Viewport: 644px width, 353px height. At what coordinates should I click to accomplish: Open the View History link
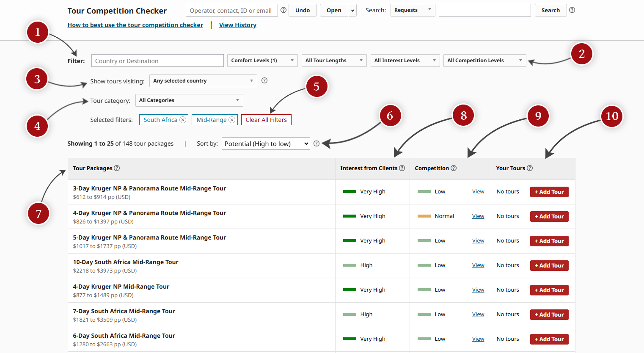237,25
